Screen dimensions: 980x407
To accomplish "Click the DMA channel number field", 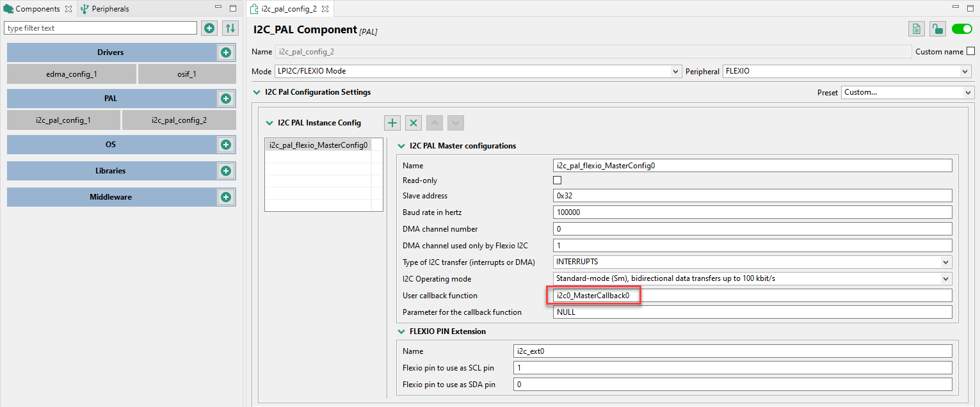I will pyautogui.click(x=752, y=229).
